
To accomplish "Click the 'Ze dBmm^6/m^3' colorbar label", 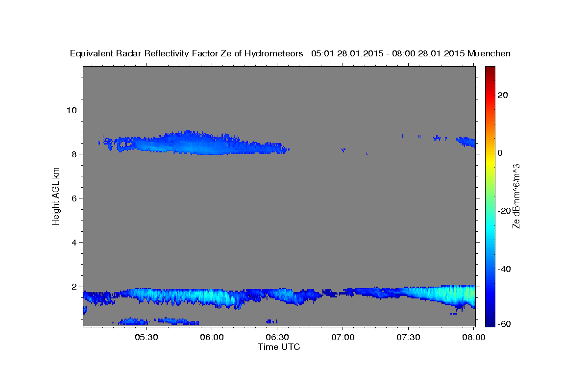I will click(516, 196).
